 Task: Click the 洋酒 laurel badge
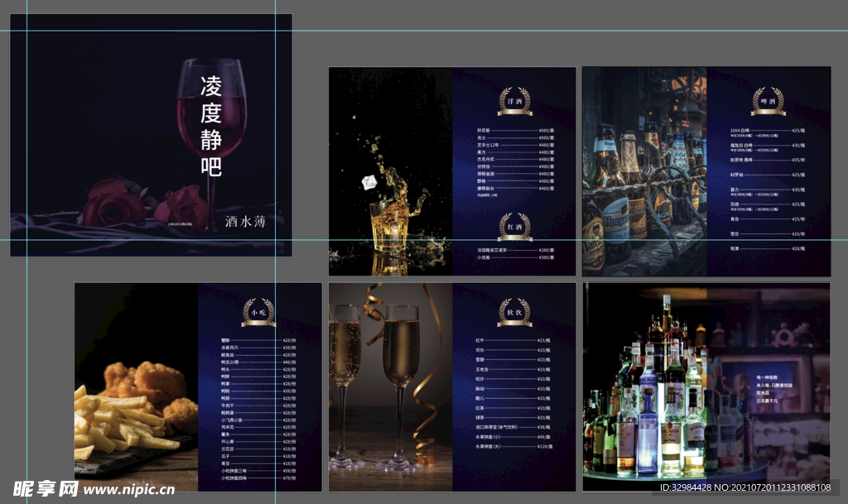tap(514, 99)
